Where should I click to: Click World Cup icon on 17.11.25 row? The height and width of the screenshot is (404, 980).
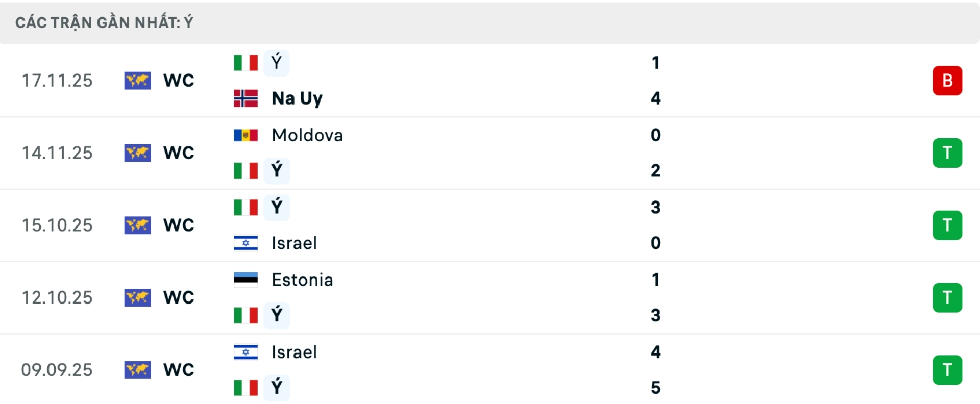tap(137, 81)
